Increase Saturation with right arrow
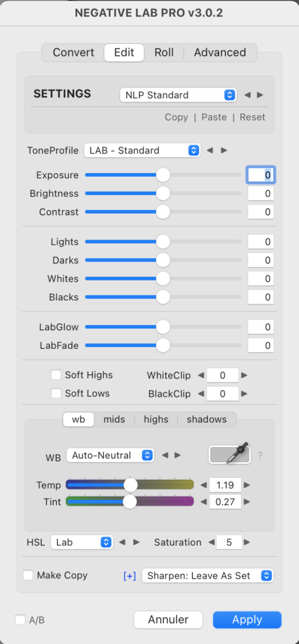Image resolution: width=299 pixels, height=644 pixels. [247, 543]
